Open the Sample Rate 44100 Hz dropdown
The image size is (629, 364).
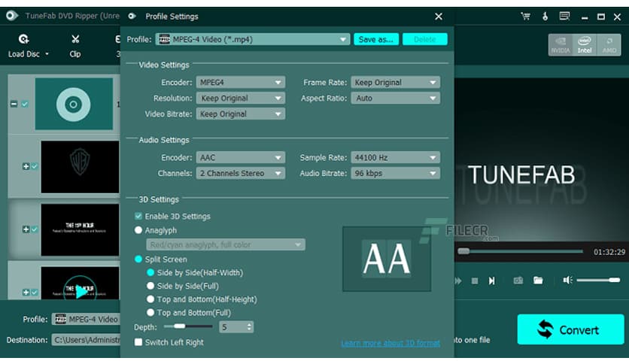395,157
